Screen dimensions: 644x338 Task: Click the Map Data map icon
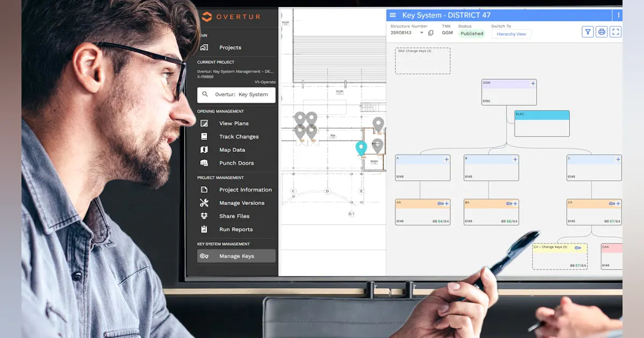tap(204, 150)
